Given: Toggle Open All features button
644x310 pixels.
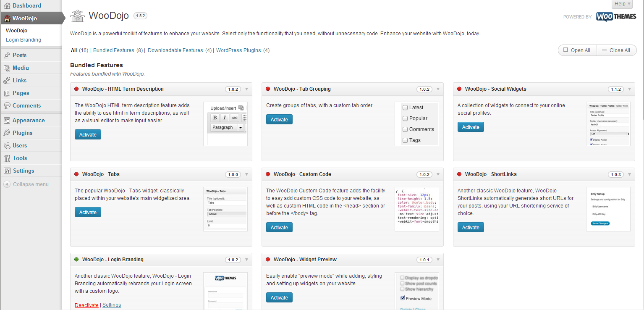Looking at the screenshot, I should pyautogui.click(x=577, y=50).
